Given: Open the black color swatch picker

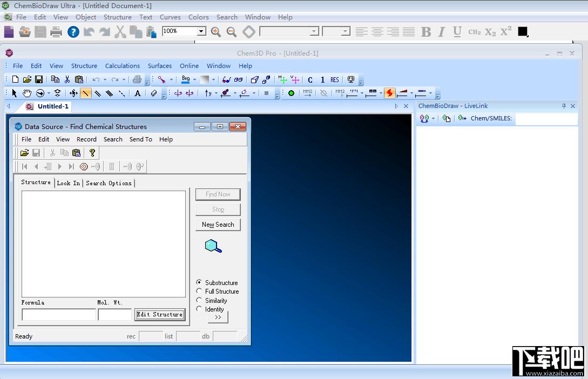Looking at the screenshot, I should point(523,31).
